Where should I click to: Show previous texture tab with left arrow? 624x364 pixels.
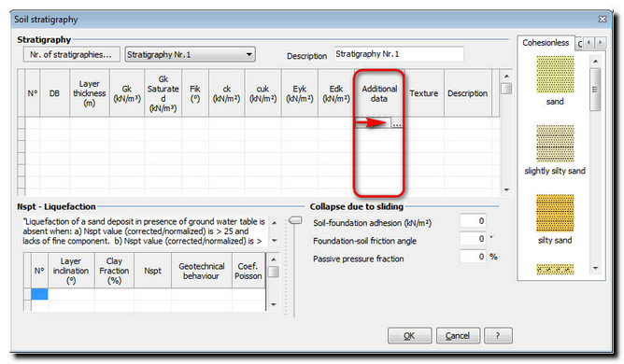click(589, 42)
